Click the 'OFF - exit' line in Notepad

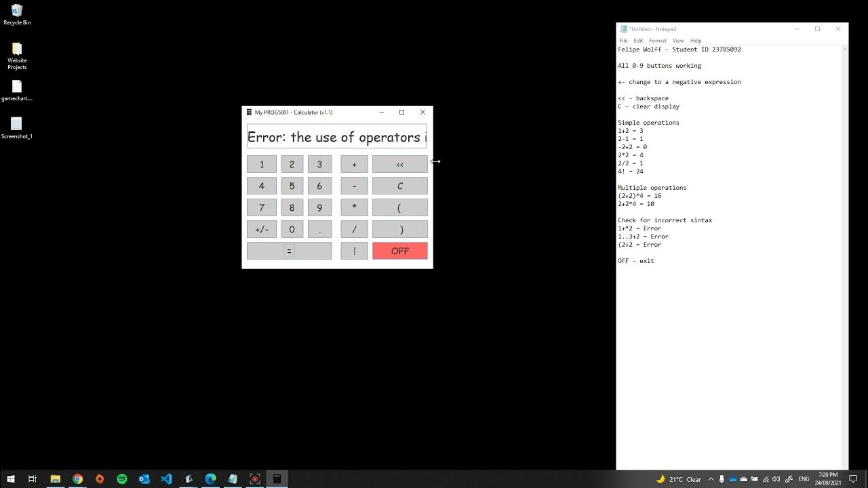click(636, 261)
